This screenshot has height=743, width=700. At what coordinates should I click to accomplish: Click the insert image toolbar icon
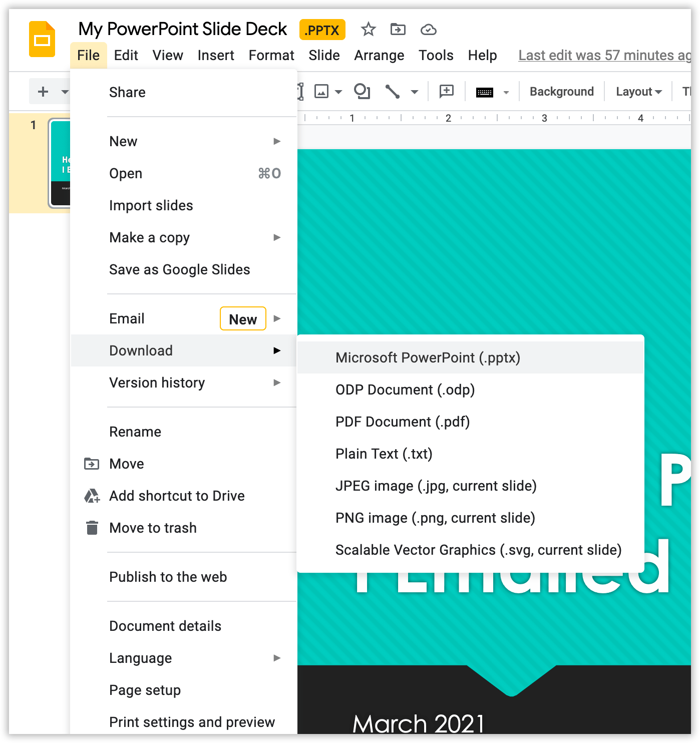coord(321,92)
